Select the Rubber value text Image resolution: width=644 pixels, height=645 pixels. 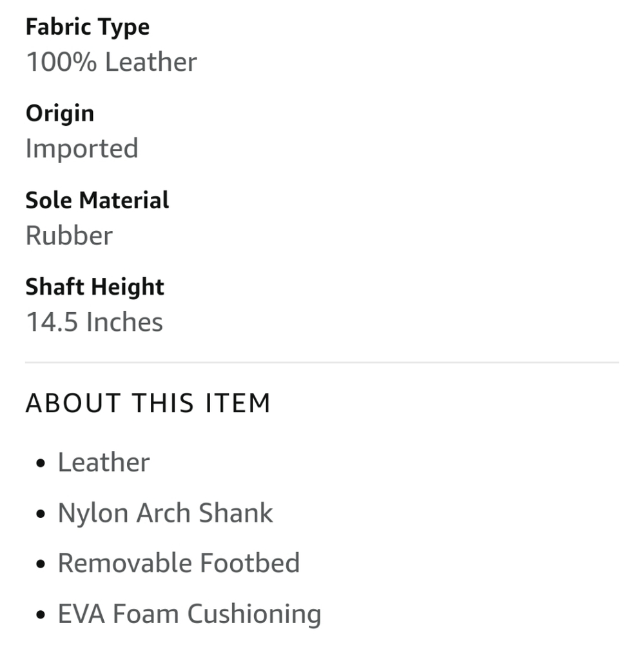tap(69, 235)
